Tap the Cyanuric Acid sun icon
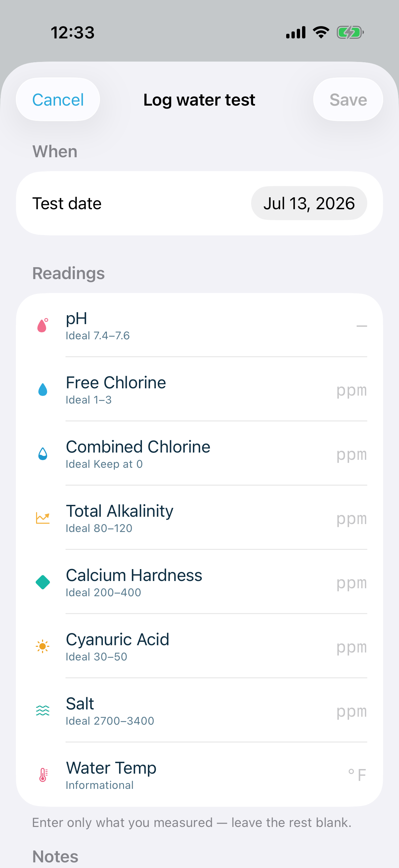399x868 pixels. pos(43,646)
